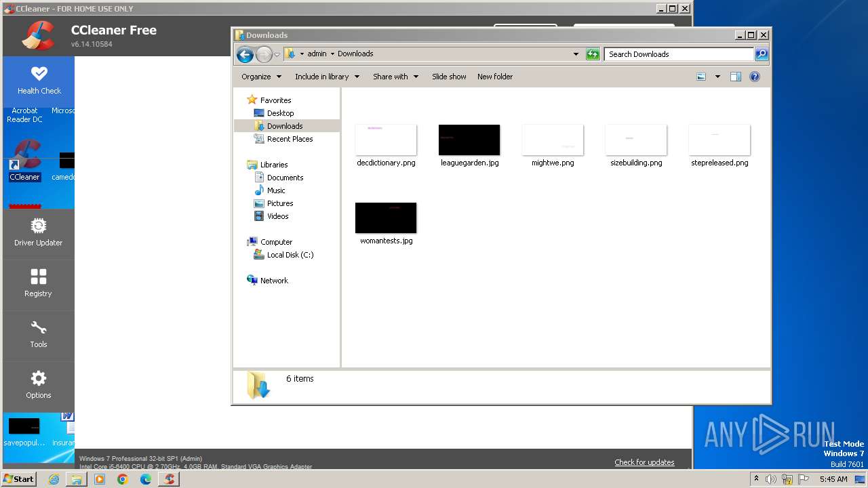Click the admin breadcrumb segment
Viewport: 868px width, 488px height.
317,54
